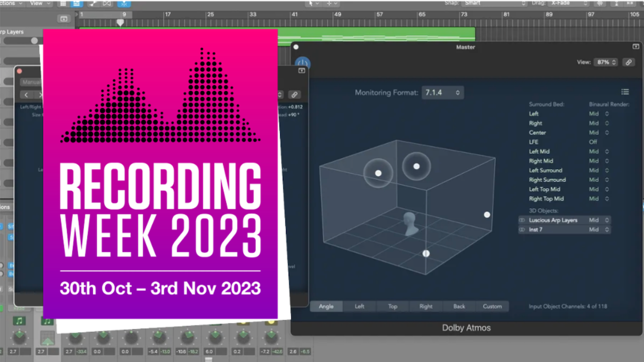Switch the 3D view to Left

pyautogui.click(x=360, y=306)
